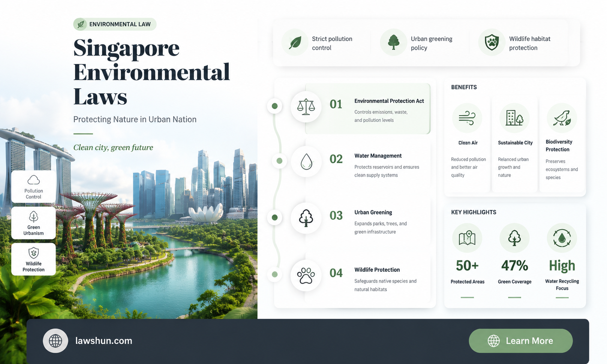Click the Singapore Environmental Laws title
The width and height of the screenshot is (607, 364).
coord(151,72)
